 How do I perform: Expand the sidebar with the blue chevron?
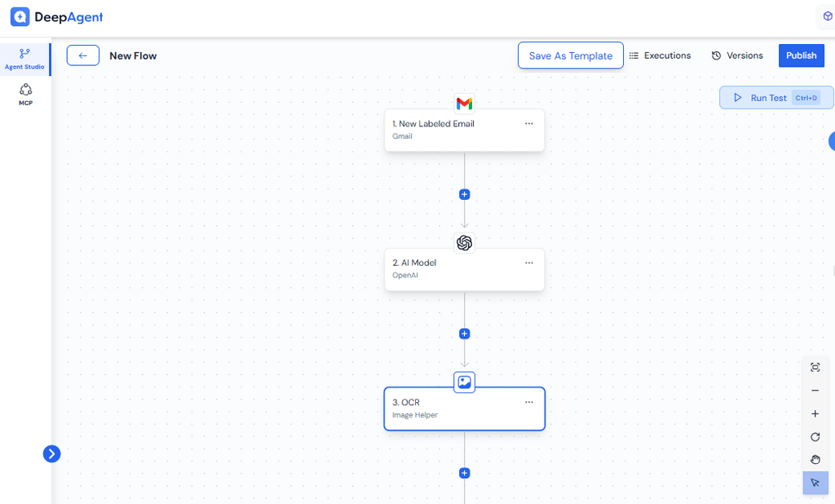51,454
